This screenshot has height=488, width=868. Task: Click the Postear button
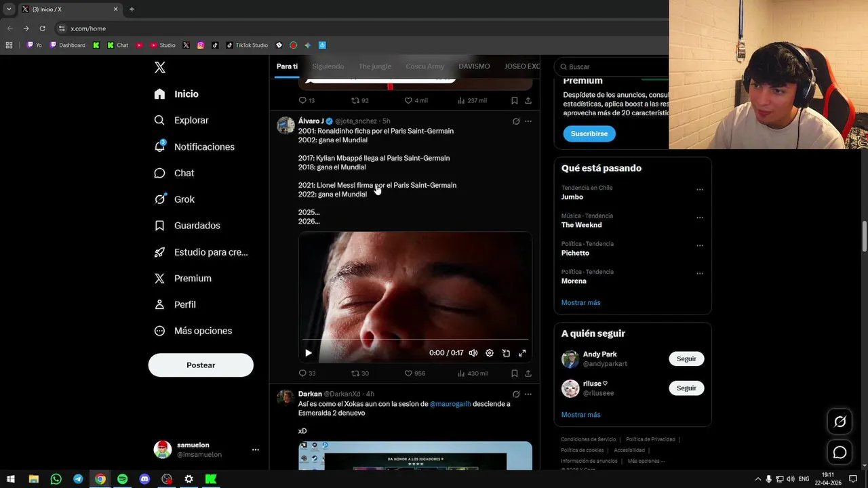(x=201, y=365)
